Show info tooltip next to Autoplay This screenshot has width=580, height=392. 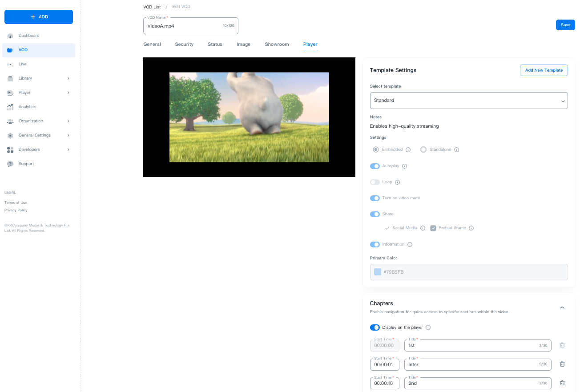click(x=404, y=166)
